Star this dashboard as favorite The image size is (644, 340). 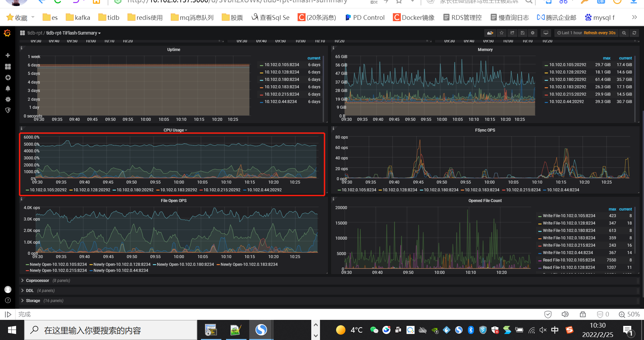point(502,33)
